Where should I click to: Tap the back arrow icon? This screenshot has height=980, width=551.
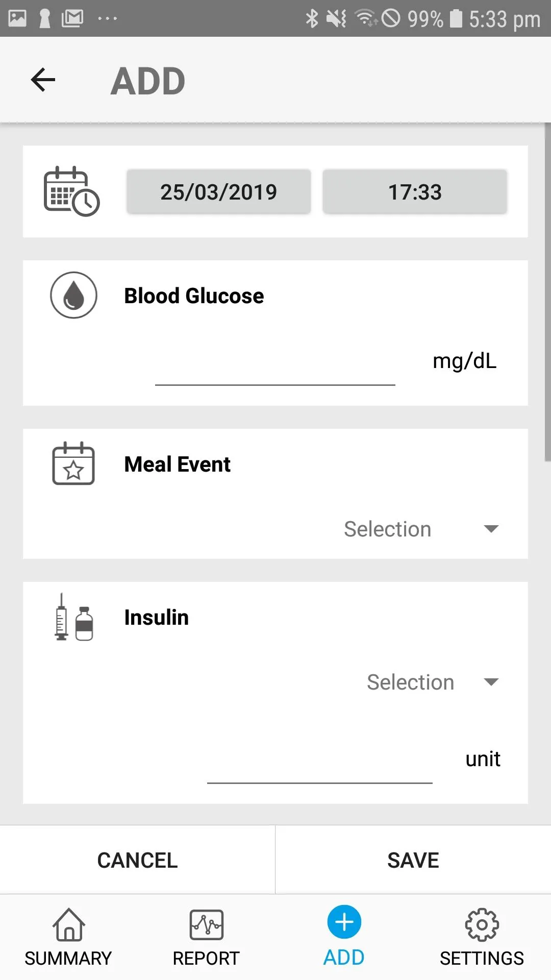[43, 80]
